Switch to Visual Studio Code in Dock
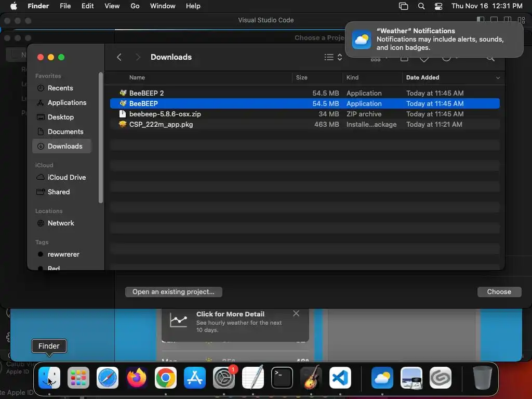 tap(340, 378)
